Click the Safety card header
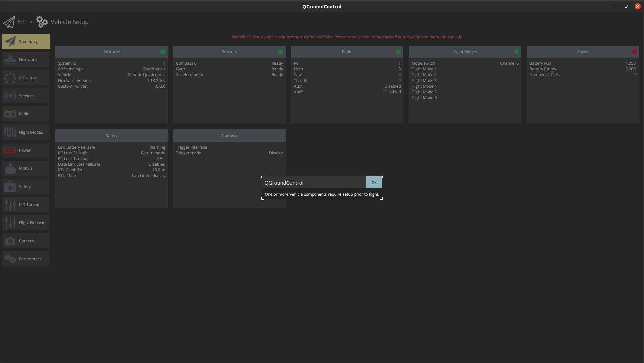644x363 pixels. pos(112,136)
